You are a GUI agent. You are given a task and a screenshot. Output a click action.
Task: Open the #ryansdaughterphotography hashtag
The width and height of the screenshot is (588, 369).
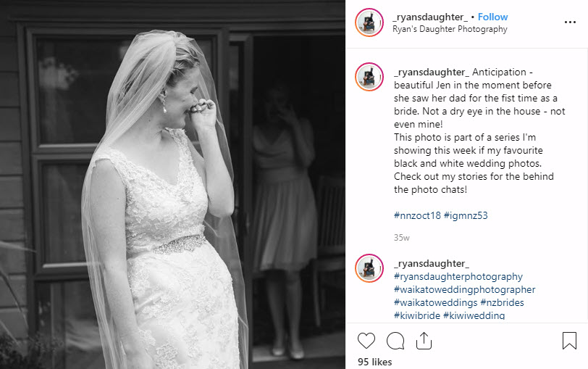click(x=458, y=277)
